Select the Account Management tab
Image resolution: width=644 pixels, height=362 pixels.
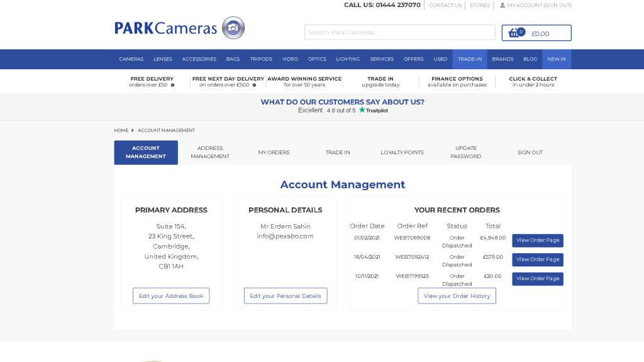click(x=146, y=152)
